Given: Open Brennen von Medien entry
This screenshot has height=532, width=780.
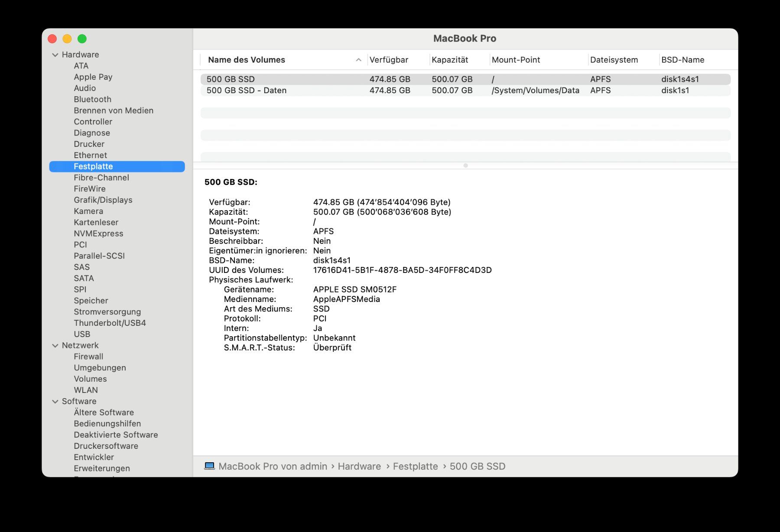Looking at the screenshot, I should tap(114, 110).
